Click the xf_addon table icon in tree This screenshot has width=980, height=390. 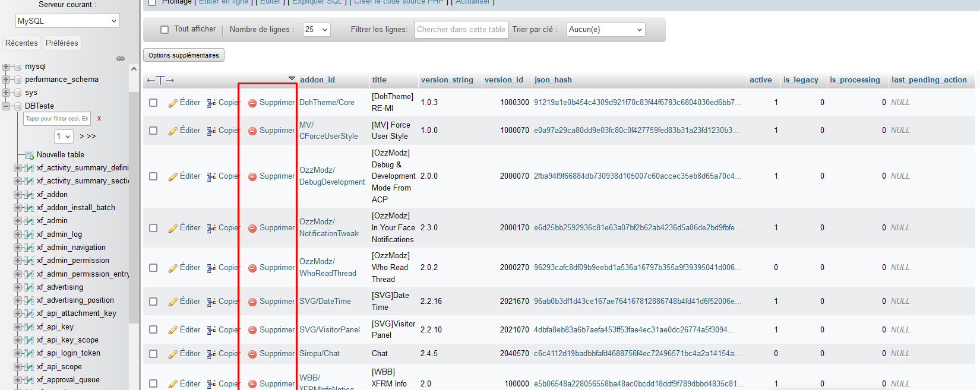click(x=29, y=195)
